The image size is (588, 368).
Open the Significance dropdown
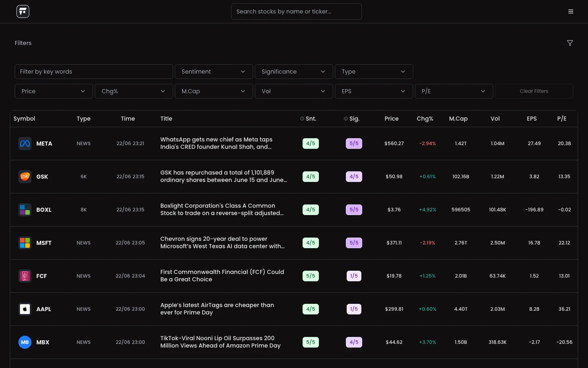pos(294,72)
